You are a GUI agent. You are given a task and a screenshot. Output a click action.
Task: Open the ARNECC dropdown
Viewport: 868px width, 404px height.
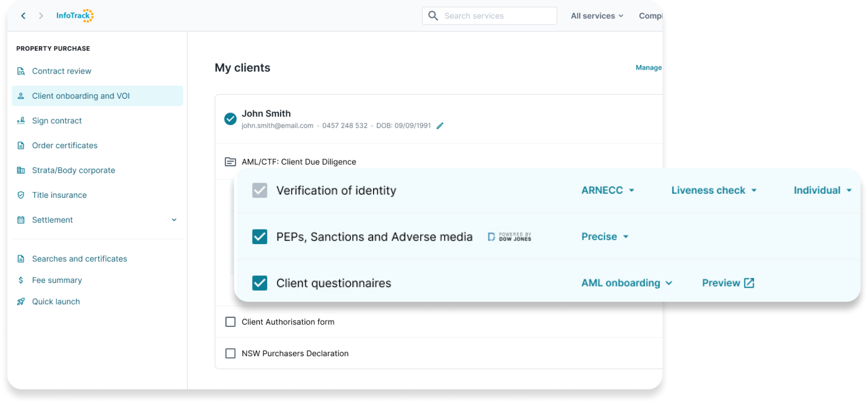607,190
